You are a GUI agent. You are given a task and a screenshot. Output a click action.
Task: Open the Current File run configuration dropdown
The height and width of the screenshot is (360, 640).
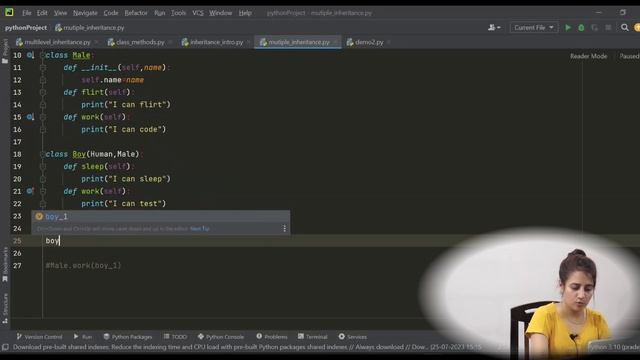(x=533, y=27)
